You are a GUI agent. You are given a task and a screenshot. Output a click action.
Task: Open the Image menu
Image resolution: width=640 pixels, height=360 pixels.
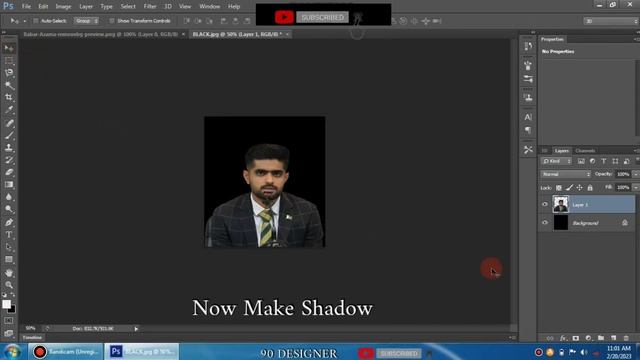[63, 7]
